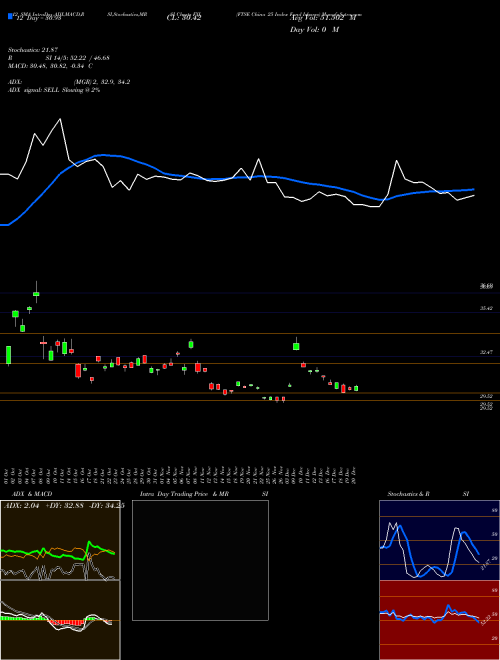Screen dimensions: 500x660
Task: Click the 'ADX: 2.04 +DY: 32.88 -DY: 34.25' readout
Action: click(64, 506)
